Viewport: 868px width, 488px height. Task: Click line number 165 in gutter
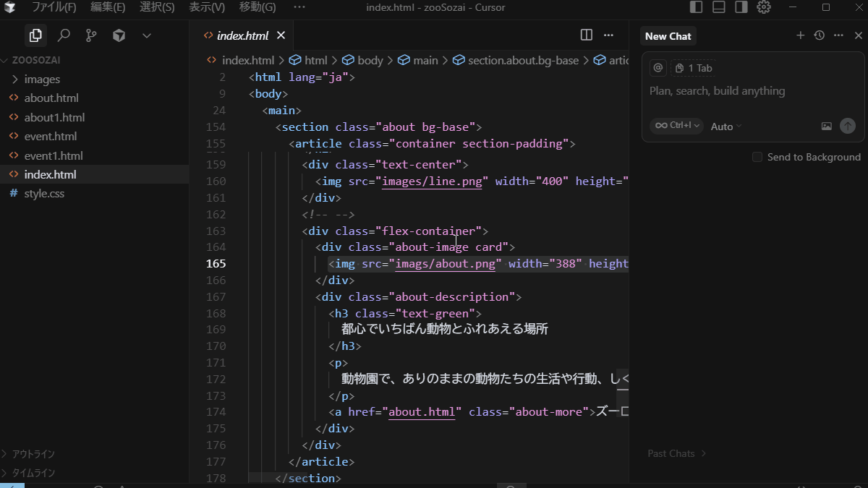pos(216,264)
